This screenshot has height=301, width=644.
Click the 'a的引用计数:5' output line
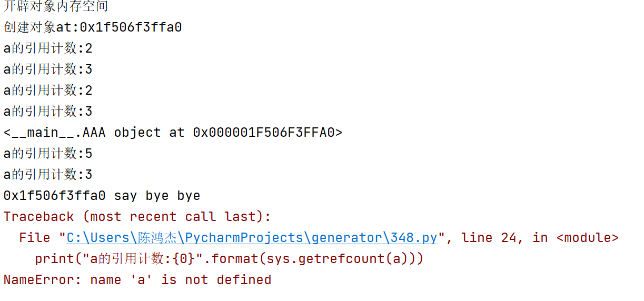point(48,154)
